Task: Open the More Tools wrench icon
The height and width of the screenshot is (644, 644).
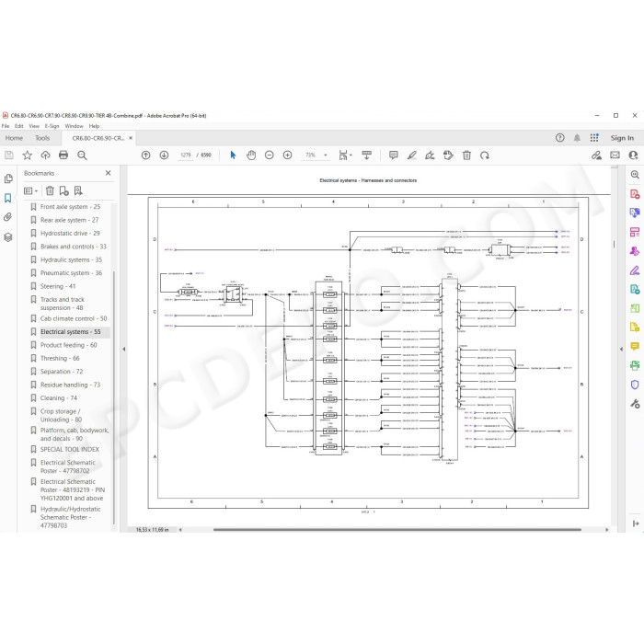Action: pos(635,404)
